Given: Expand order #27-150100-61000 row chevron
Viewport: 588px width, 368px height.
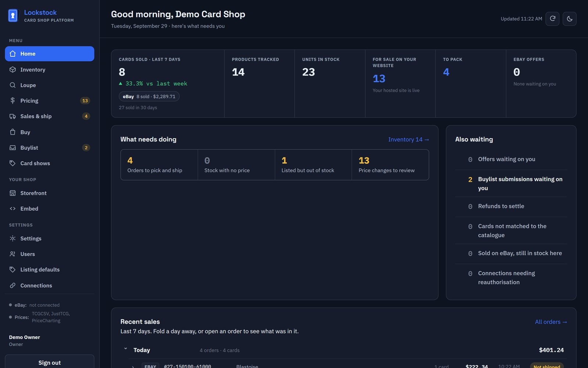Looking at the screenshot, I should (133, 367).
